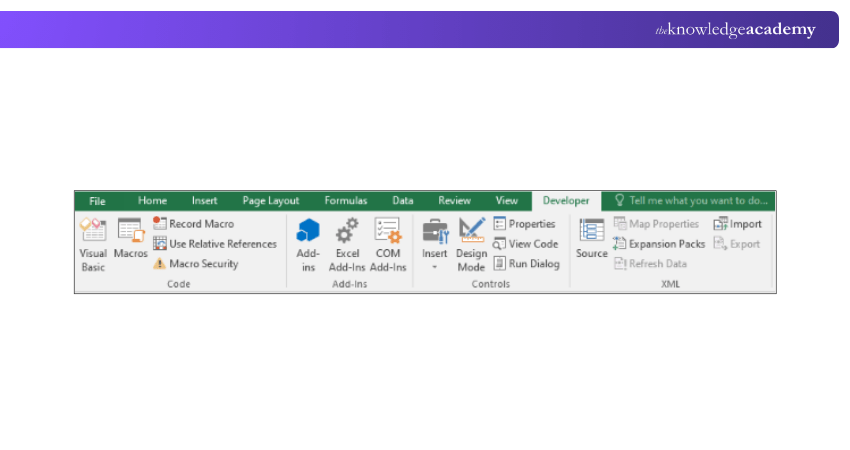Click the Tell me search field
Screen dimensions: 850x450
[x=692, y=201]
